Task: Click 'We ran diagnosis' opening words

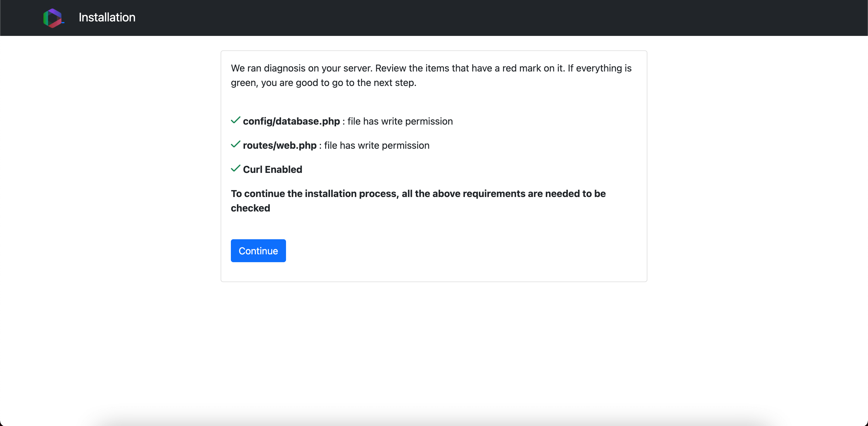Action: [268, 68]
